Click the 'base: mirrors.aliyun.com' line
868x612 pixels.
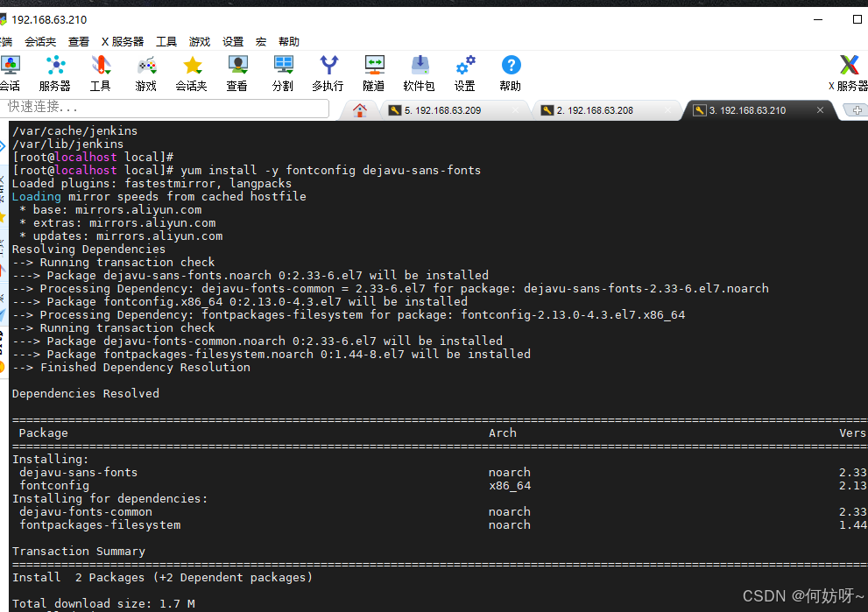[x=110, y=210]
